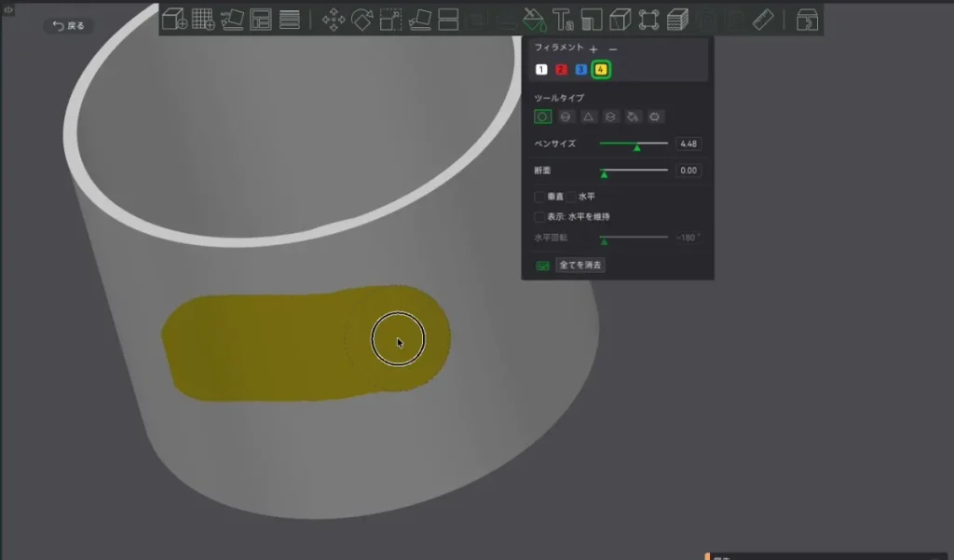The image size is (954, 560).
Task: Tick the 表示: 水平を維持 checkbox
Action: tap(539, 217)
